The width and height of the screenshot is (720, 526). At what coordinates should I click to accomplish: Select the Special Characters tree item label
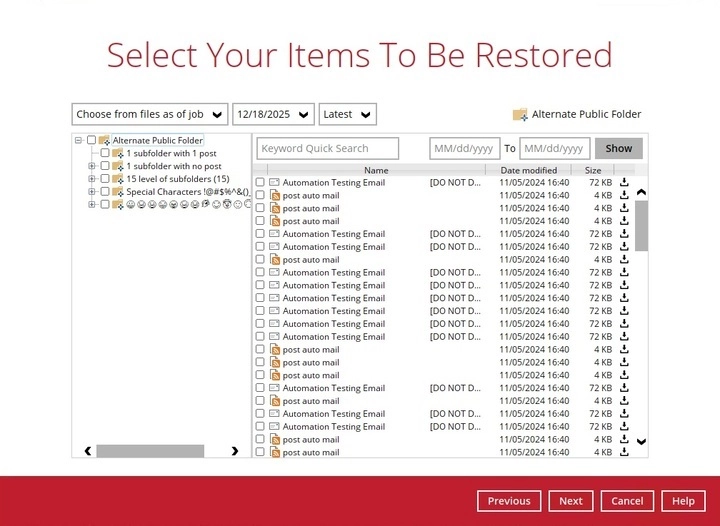188,192
